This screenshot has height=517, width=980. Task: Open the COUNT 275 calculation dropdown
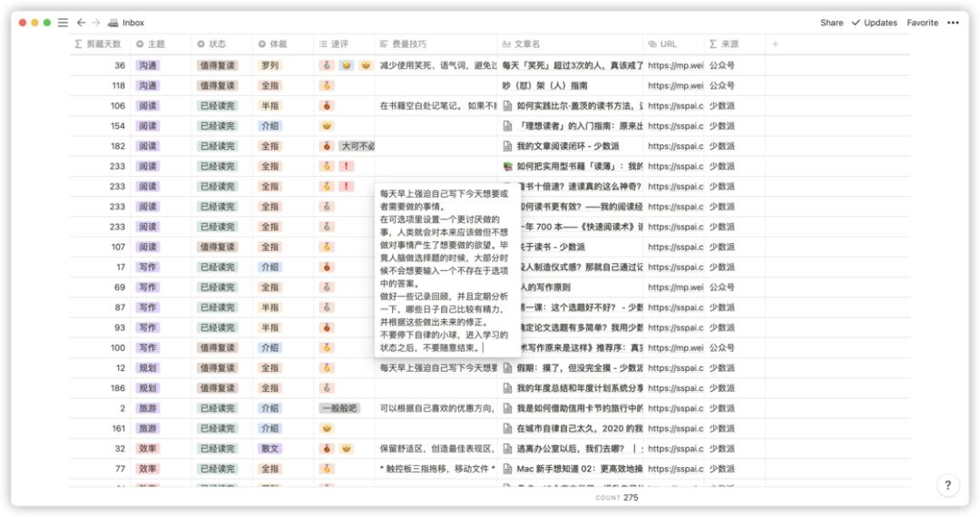point(617,498)
